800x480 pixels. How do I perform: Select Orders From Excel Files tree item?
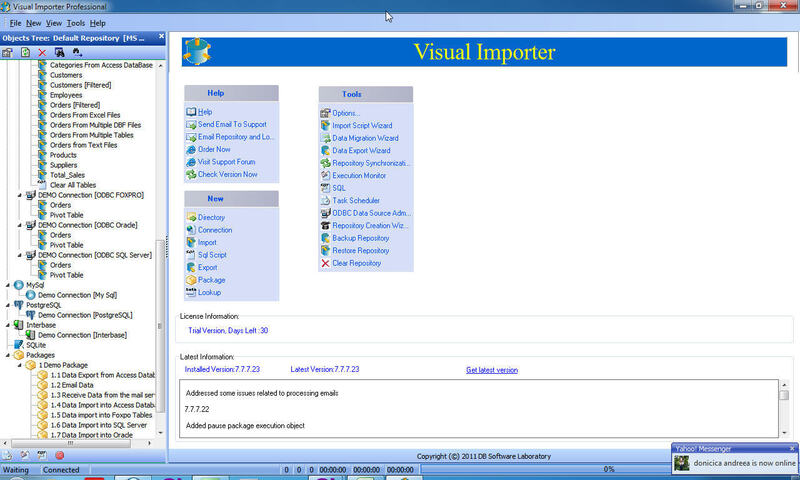83,115
